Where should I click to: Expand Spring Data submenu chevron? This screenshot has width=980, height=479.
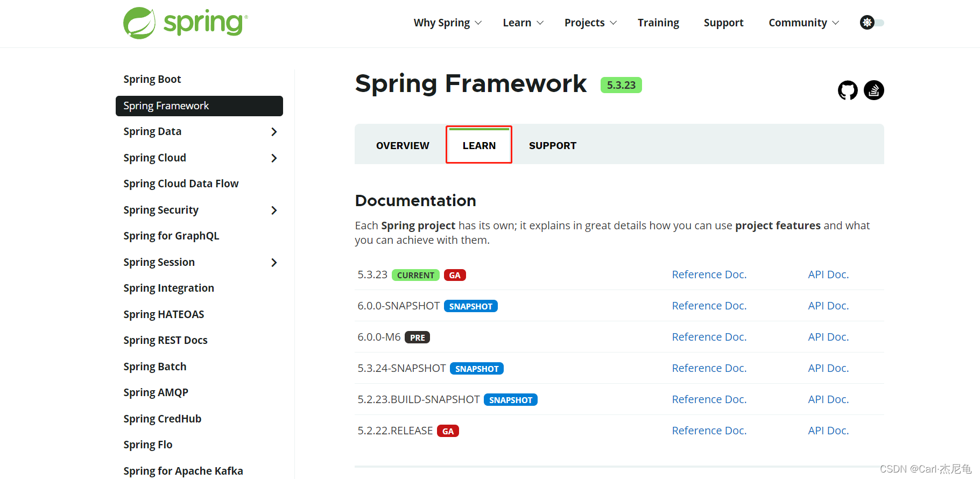[274, 132]
